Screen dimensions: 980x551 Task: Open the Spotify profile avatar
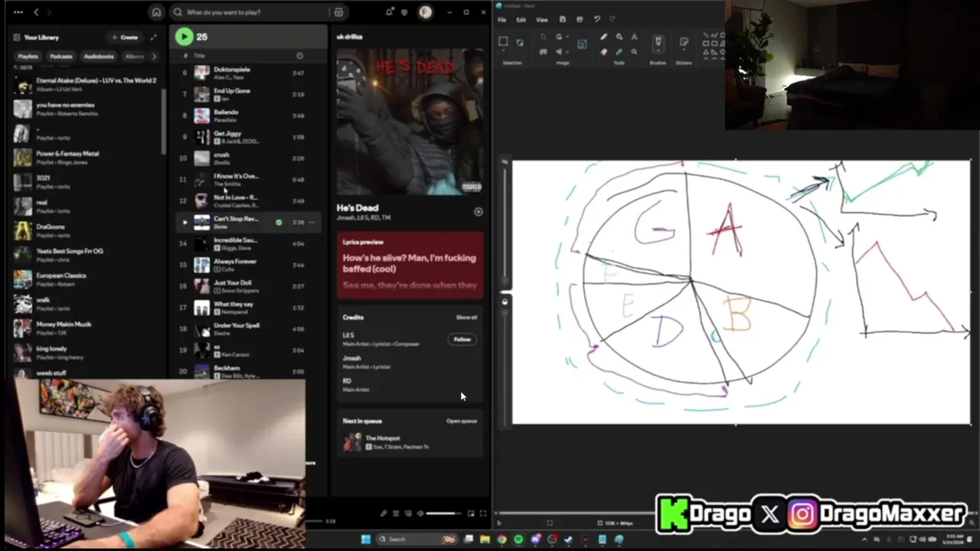[x=425, y=12]
